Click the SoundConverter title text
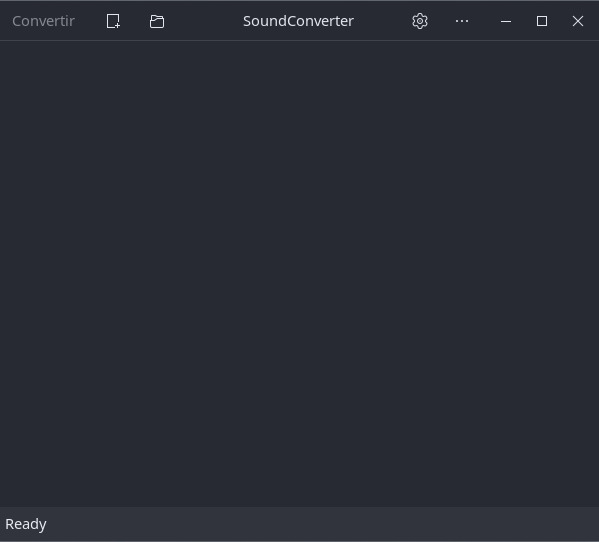Viewport: 599px width, 542px height. [x=298, y=21]
